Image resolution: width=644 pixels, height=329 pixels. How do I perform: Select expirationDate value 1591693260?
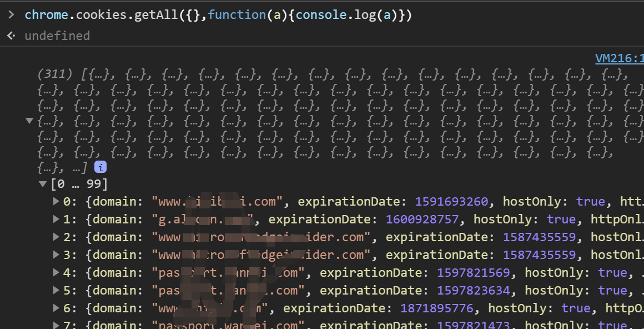pos(451,202)
